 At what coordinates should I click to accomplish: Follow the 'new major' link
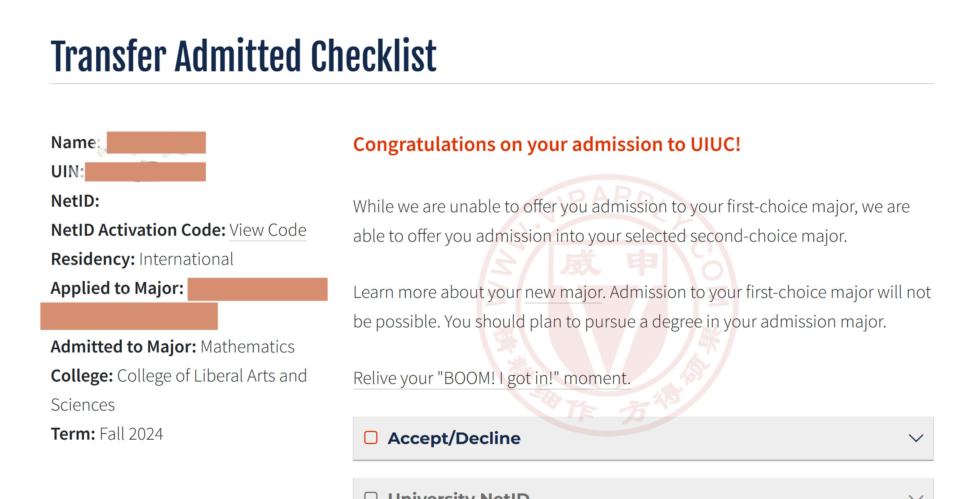point(563,292)
